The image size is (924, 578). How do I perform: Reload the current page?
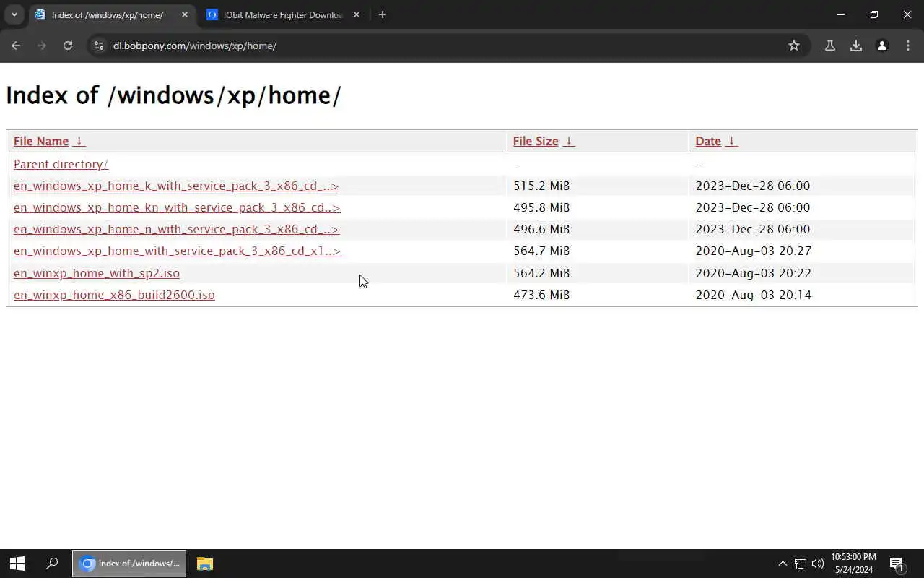pos(68,46)
